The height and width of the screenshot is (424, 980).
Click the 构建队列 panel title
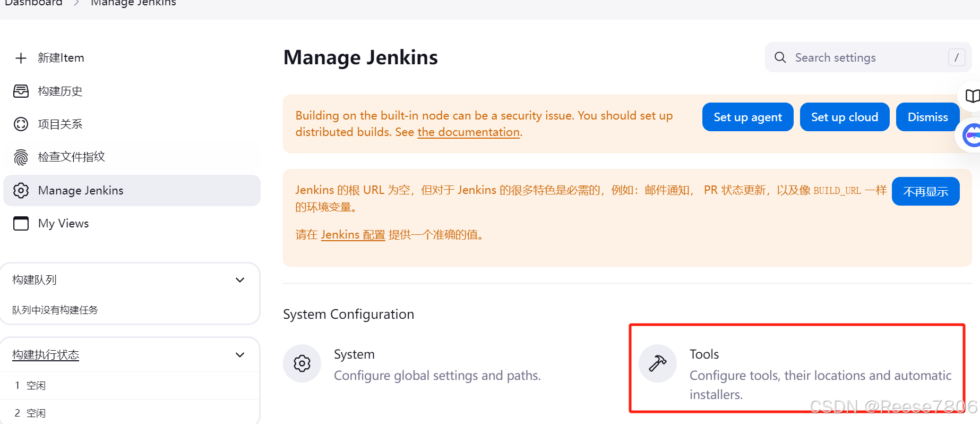pos(35,280)
